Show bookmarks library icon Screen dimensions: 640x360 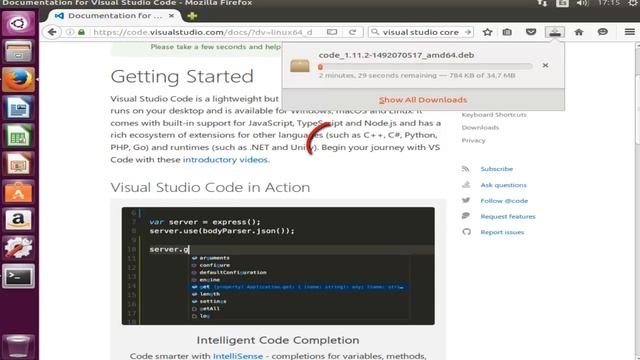(507, 32)
